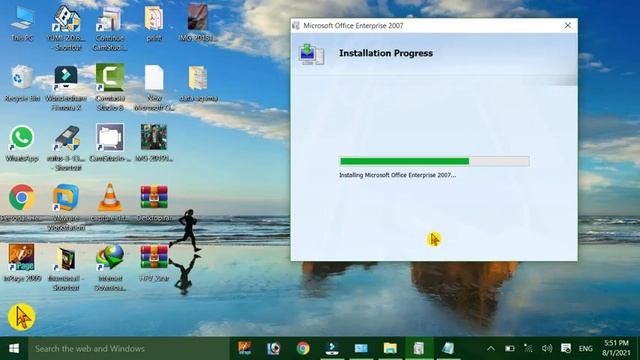Switch to Office setup taskbar button
Screen dimensions: 640x360
pyautogui.click(x=419, y=348)
